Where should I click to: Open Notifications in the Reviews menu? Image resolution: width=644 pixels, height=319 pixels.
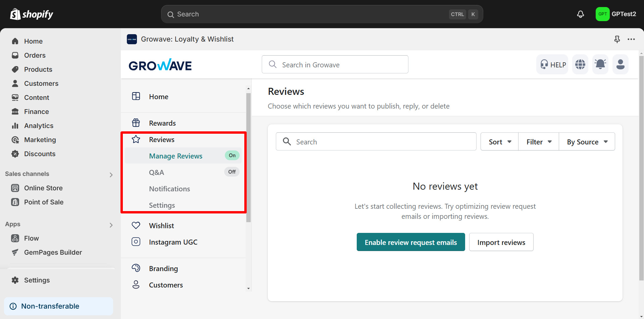point(169,189)
